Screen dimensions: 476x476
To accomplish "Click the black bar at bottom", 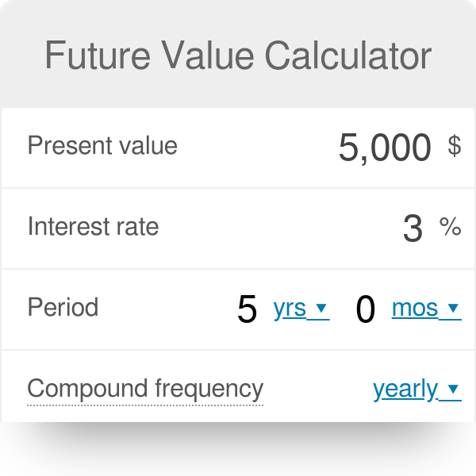I will pyautogui.click(x=238, y=449).
